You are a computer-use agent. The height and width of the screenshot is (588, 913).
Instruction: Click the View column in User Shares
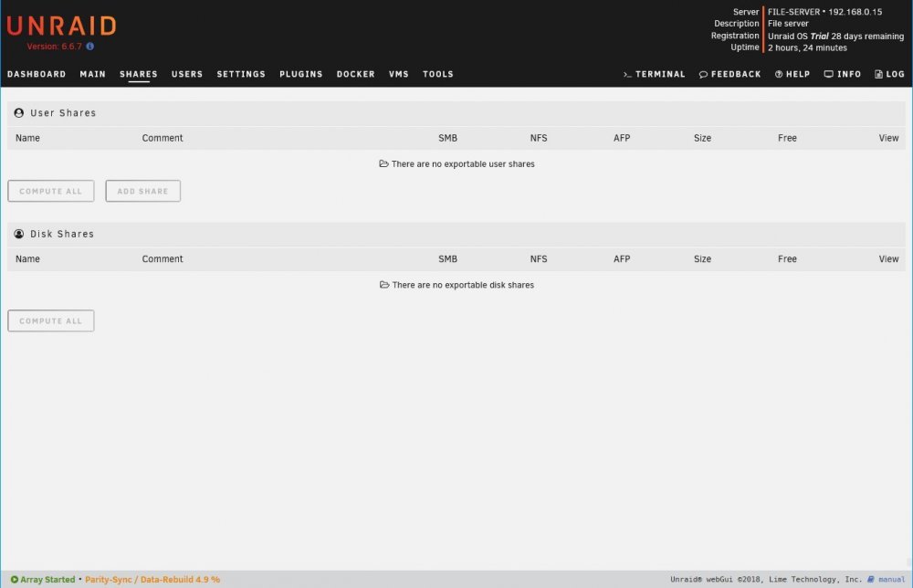(888, 138)
